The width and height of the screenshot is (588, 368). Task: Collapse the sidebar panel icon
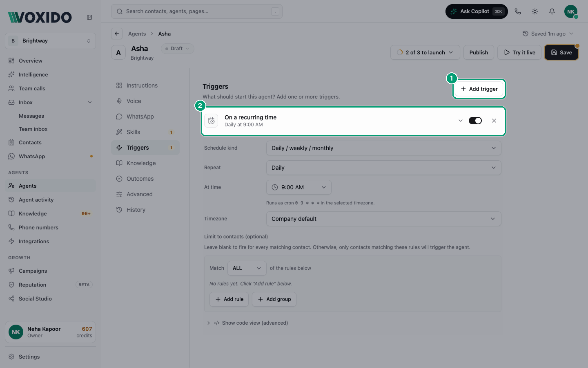click(89, 17)
